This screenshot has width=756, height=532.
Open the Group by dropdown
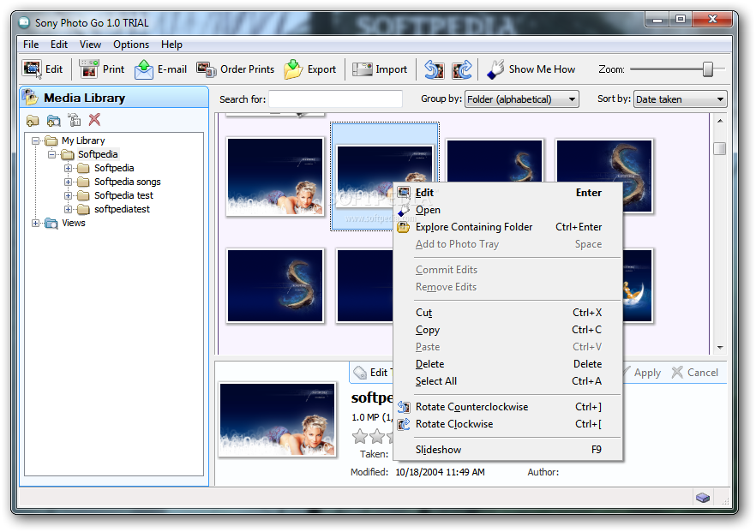tap(522, 99)
